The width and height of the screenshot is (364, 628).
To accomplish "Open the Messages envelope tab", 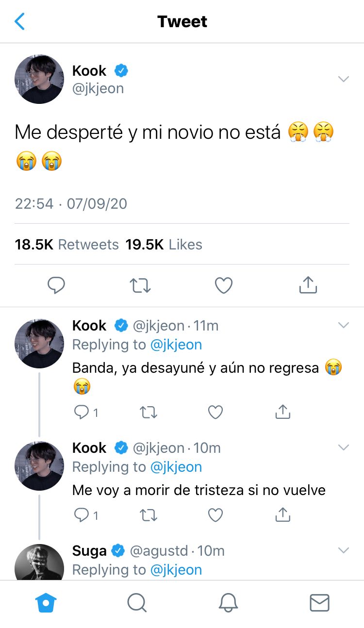I will (319, 603).
